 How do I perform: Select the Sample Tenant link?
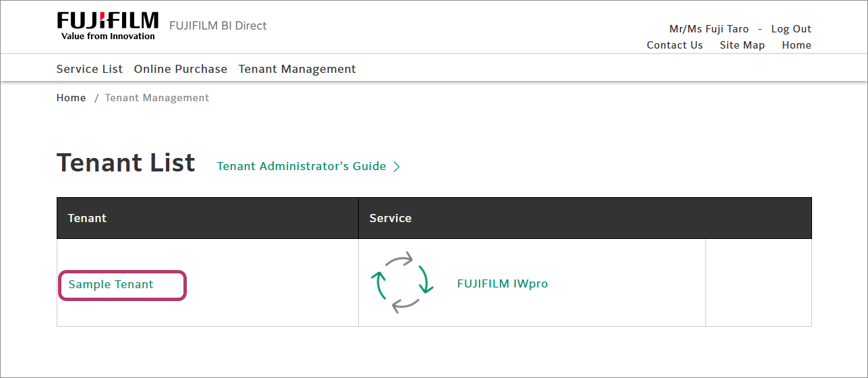tap(111, 284)
